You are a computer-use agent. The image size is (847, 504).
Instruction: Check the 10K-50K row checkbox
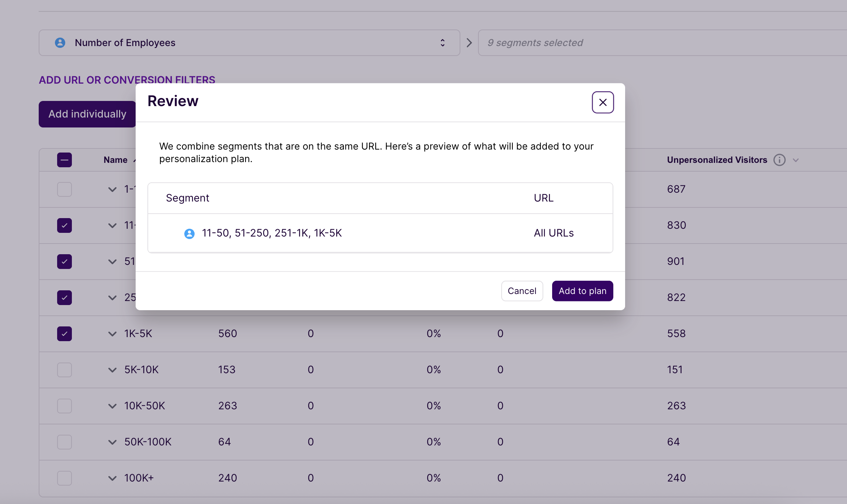(65, 406)
